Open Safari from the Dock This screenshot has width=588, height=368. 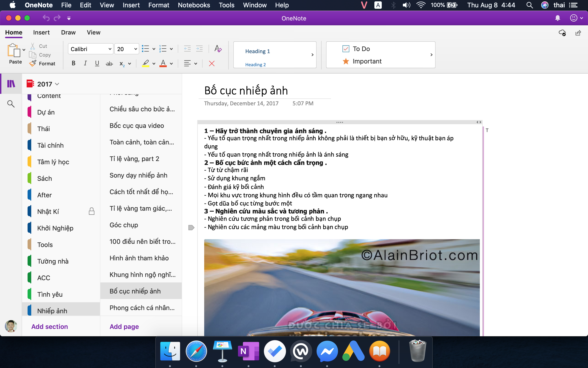(x=196, y=351)
